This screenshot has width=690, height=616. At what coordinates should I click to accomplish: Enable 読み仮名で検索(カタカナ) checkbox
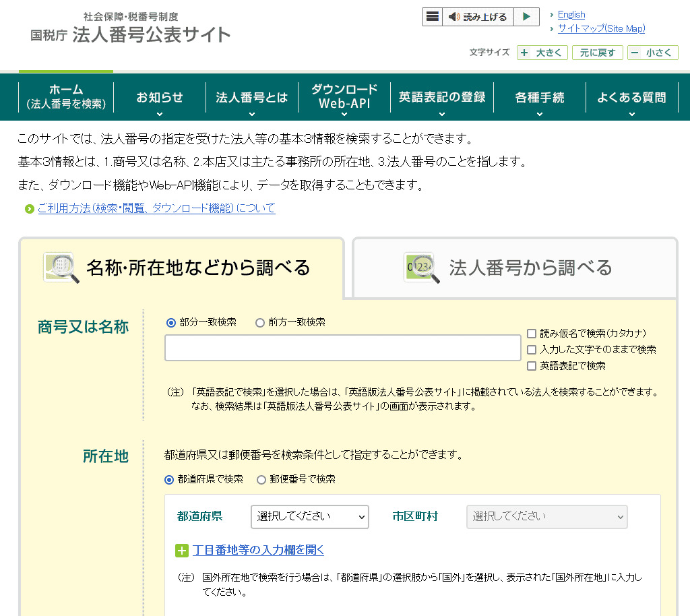click(532, 334)
